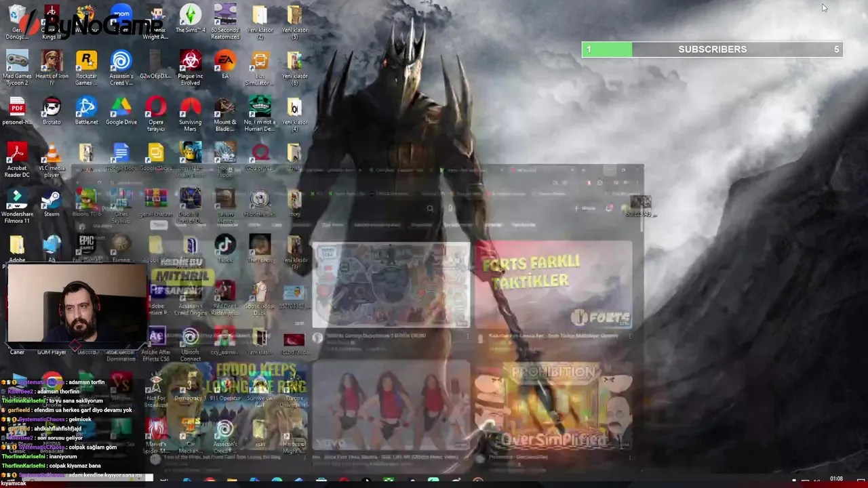Open Yeni klasör (5) folder
The width and height of the screenshot is (868, 488).
tap(294, 21)
